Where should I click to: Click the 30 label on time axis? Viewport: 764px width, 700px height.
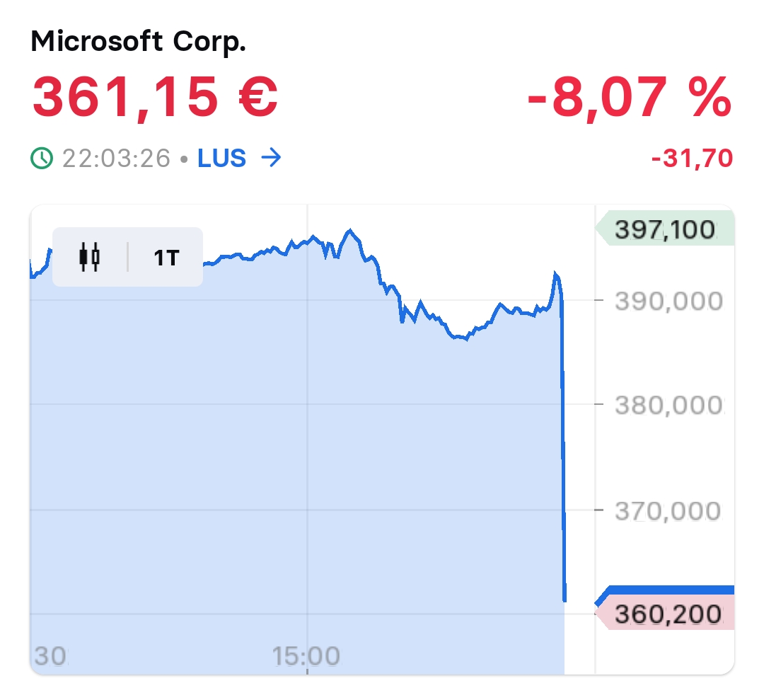coord(50,656)
